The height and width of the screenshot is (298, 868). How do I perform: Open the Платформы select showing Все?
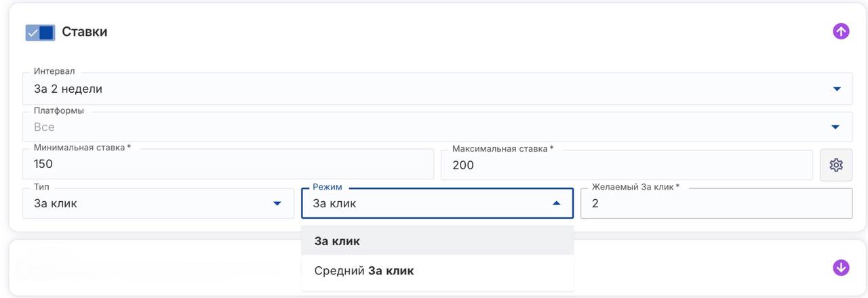pos(407,127)
